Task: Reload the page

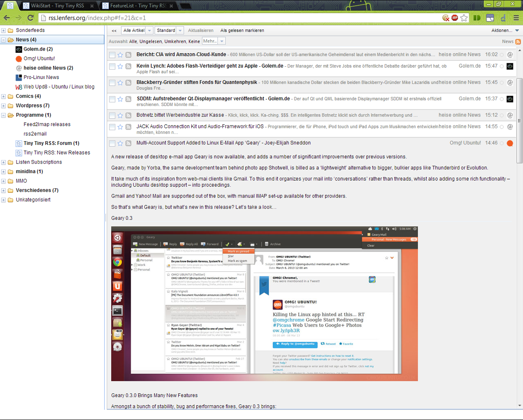Action: 31,18
